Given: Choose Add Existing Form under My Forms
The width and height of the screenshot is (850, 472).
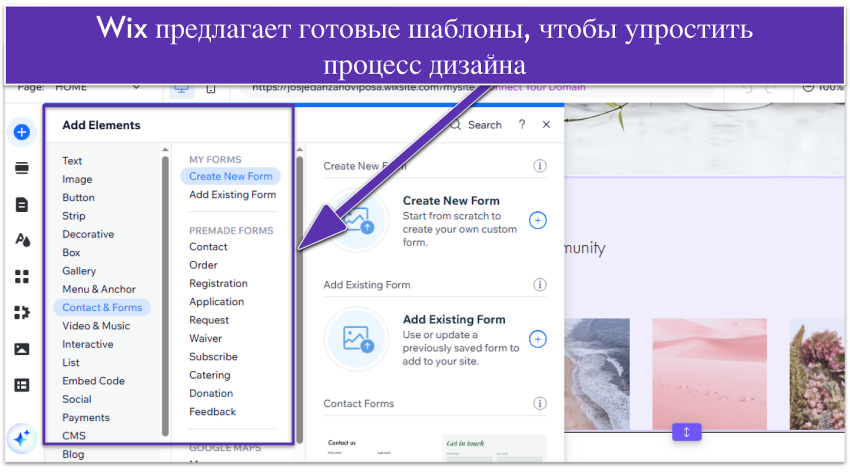Looking at the screenshot, I should tap(233, 195).
